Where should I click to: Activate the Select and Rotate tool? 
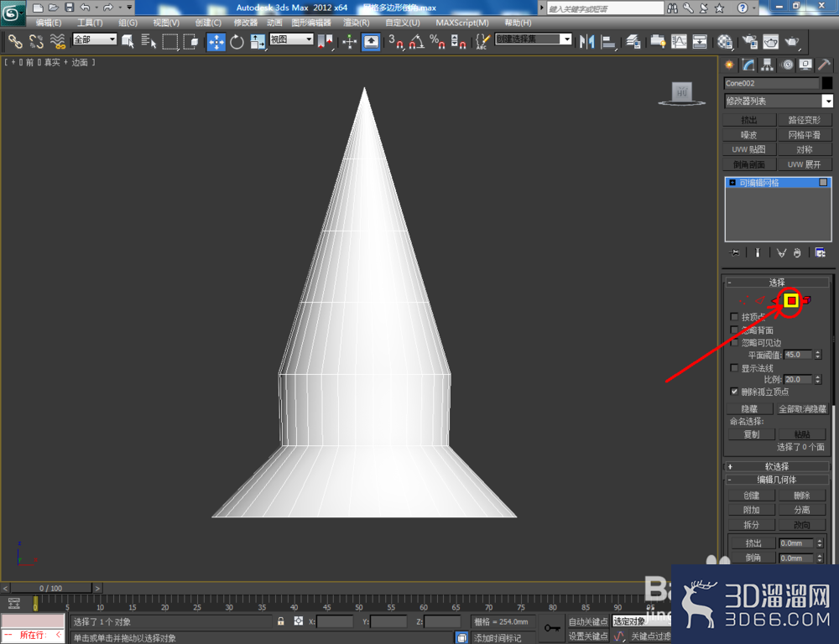[237, 42]
